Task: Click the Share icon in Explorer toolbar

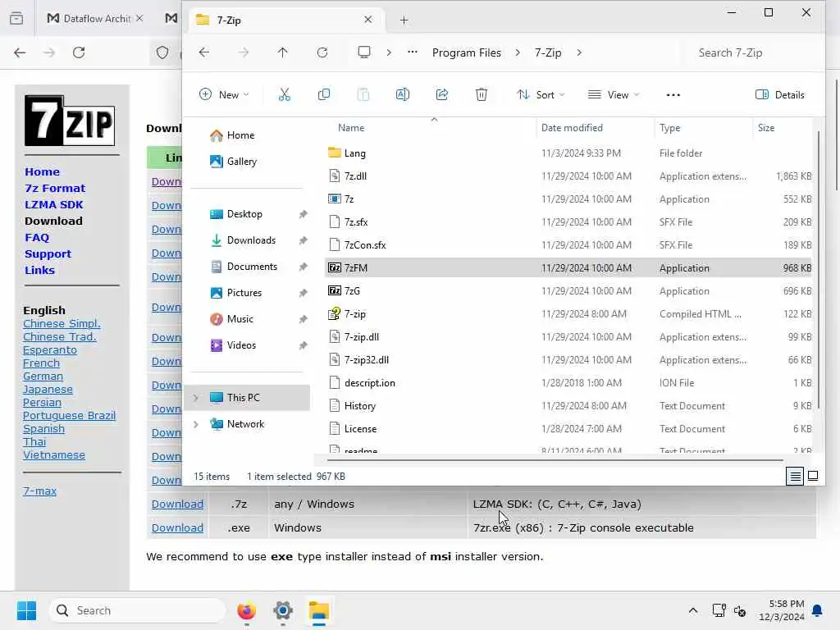Action: pyautogui.click(x=442, y=95)
